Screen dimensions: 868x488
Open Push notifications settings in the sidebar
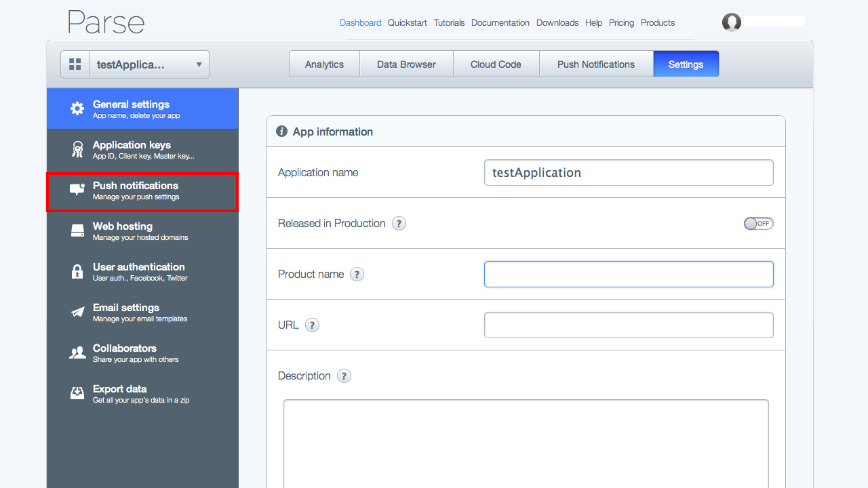[142, 192]
